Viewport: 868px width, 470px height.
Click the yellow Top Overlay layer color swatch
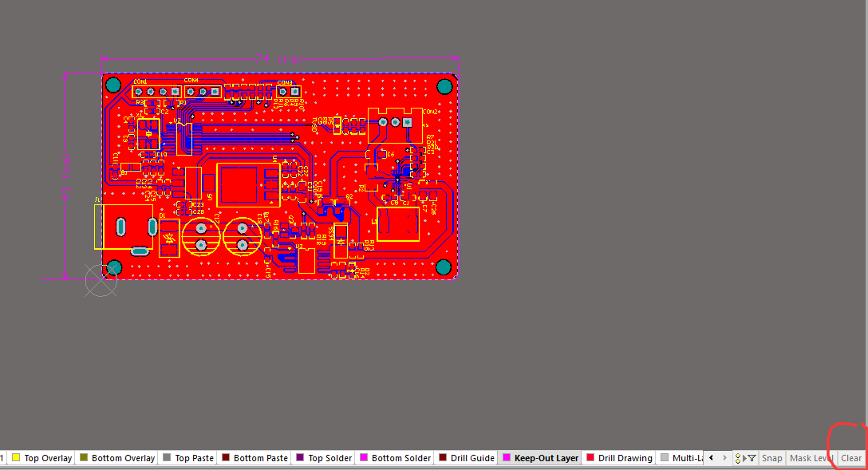17,457
